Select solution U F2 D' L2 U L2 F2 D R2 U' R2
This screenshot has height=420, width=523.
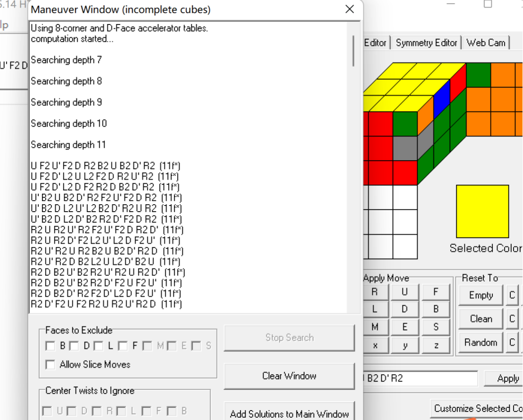pyautogui.click(x=105, y=176)
